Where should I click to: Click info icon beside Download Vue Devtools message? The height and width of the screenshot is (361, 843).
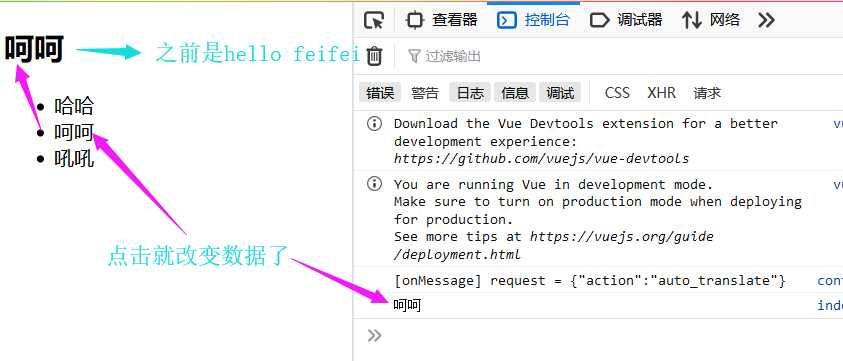pos(374,124)
